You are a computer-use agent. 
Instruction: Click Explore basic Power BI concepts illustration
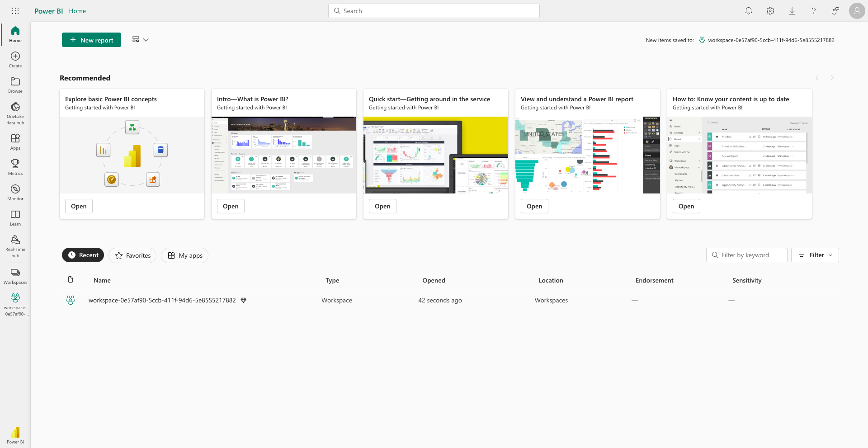132,155
